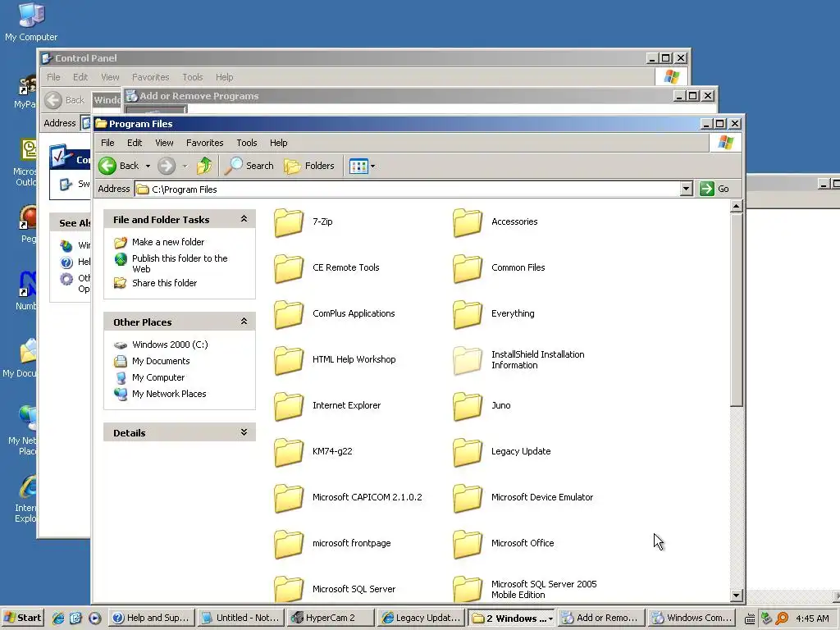Select the Microsoft Office folder icon
The width and height of the screenshot is (840, 630).
(x=467, y=544)
